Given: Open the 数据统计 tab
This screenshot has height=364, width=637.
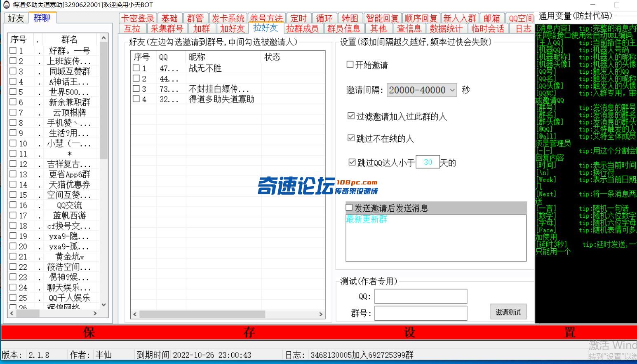Looking at the screenshot, I should [446, 28].
